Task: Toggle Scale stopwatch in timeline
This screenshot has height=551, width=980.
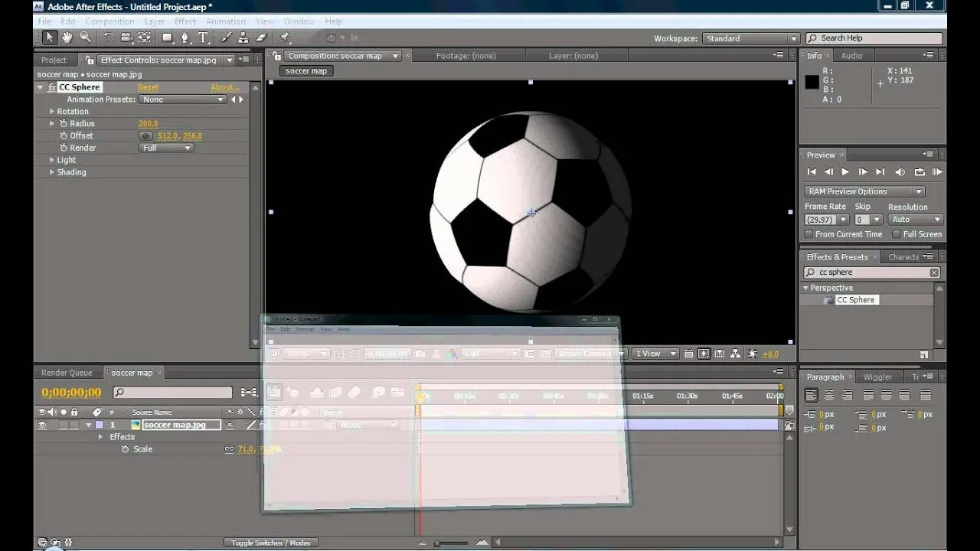Action: pyautogui.click(x=126, y=449)
